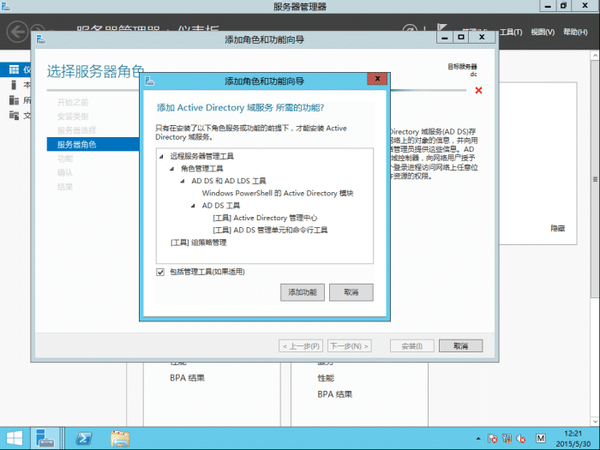Click Server Manager title bar app icon
The height and width of the screenshot is (450, 600).
(x=5, y=6)
